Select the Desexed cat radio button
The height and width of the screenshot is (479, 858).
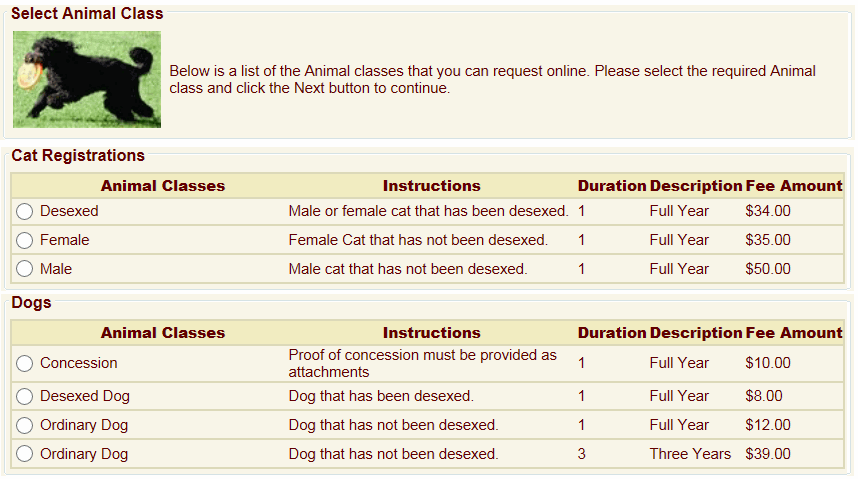coord(25,212)
